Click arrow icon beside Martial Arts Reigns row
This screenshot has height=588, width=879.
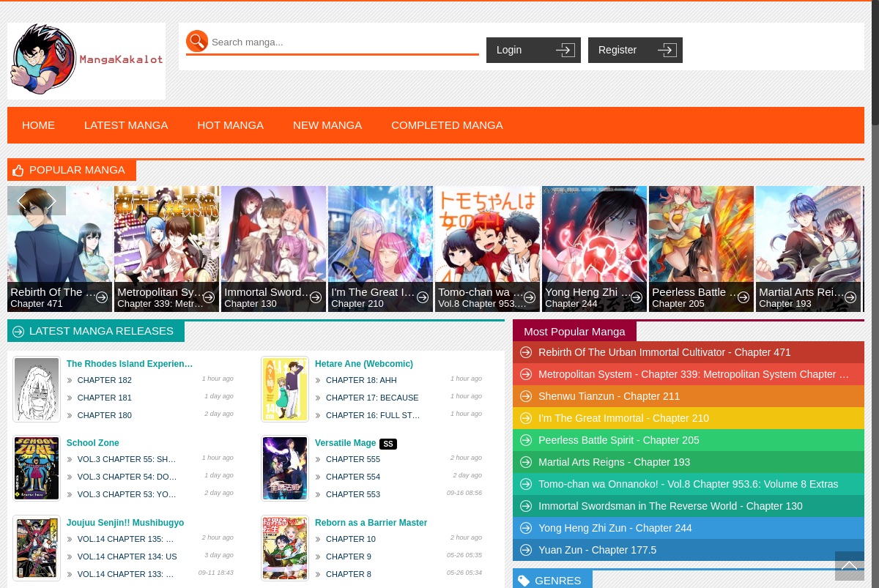click(x=526, y=462)
